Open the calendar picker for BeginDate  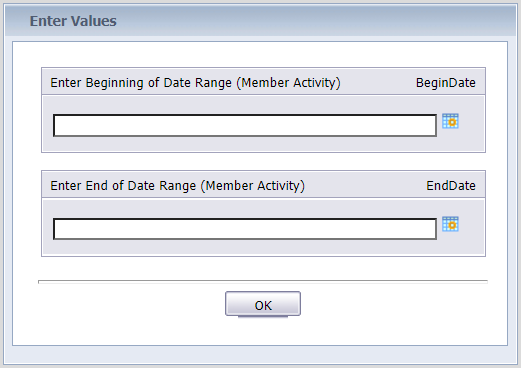pyautogui.click(x=450, y=121)
